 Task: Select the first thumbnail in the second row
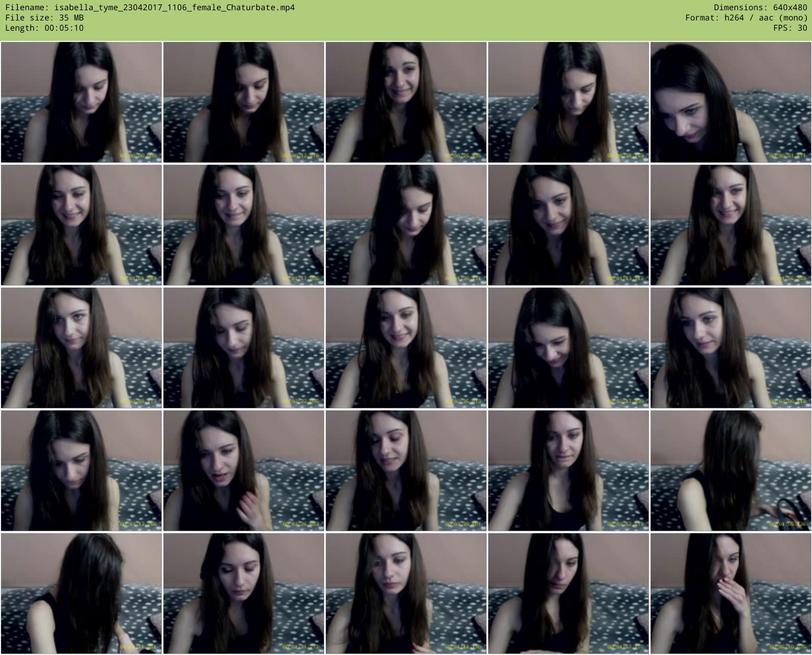pyautogui.click(x=81, y=225)
